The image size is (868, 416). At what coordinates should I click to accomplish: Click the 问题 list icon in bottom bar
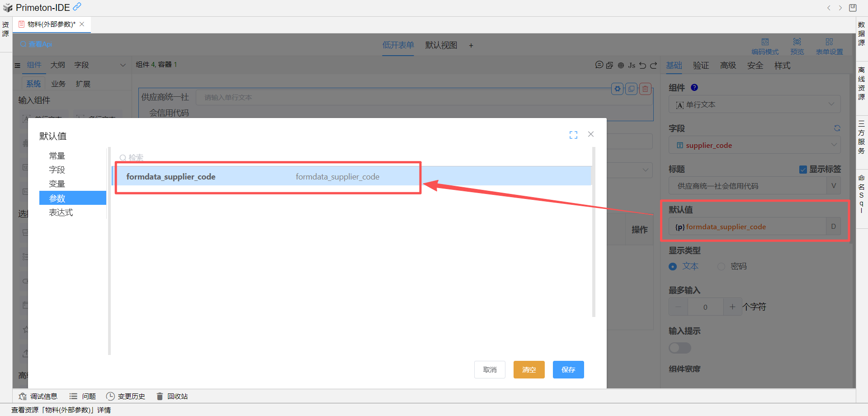[73, 397]
